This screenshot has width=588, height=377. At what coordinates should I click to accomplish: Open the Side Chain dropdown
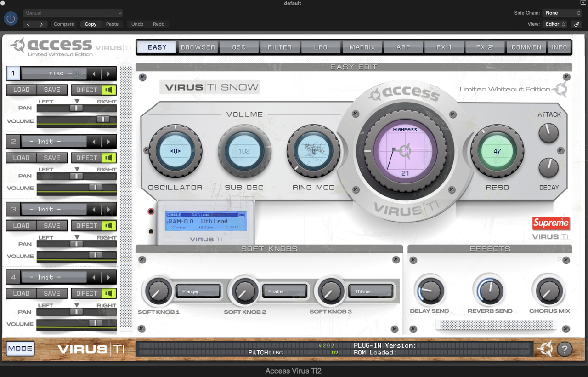tap(562, 13)
